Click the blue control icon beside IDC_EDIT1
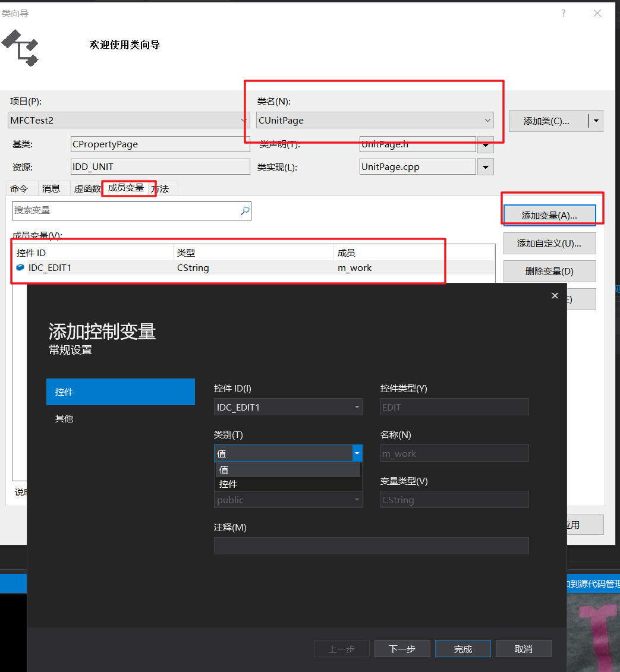Image resolution: width=620 pixels, height=672 pixels. [x=20, y=267]
